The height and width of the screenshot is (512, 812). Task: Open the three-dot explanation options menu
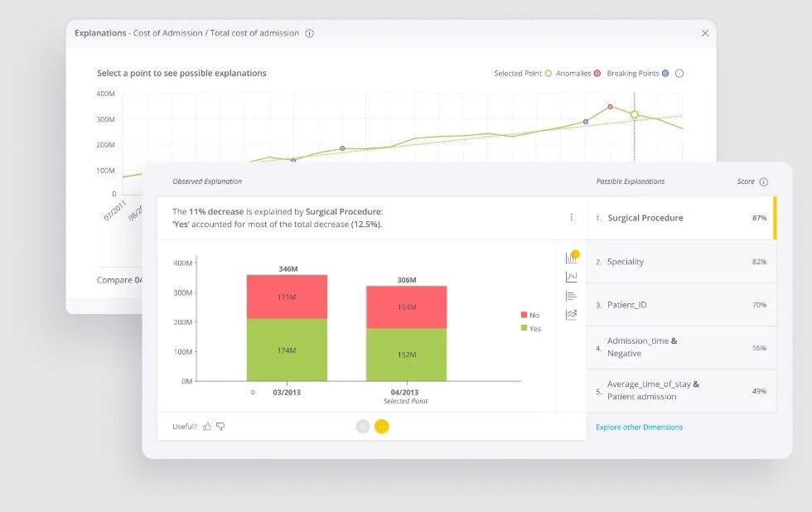click(x=571, y=218)
